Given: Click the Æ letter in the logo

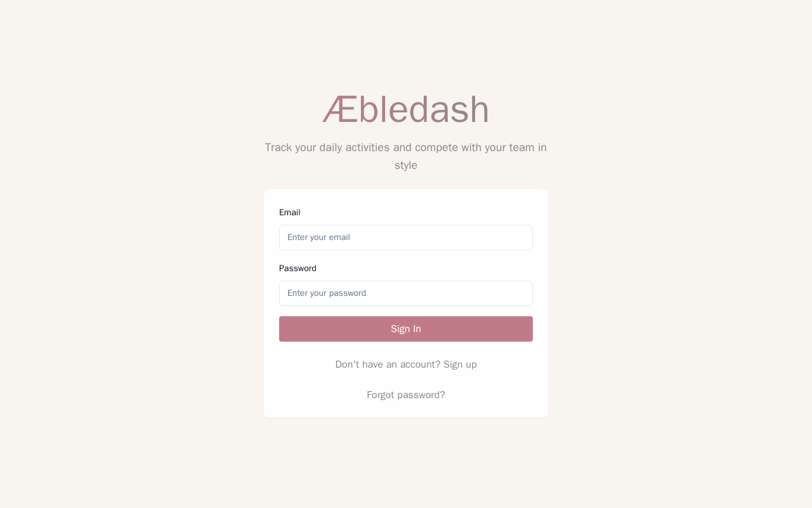Looking at the screenshot, I should pyautogui.click(x=340, y=110).
